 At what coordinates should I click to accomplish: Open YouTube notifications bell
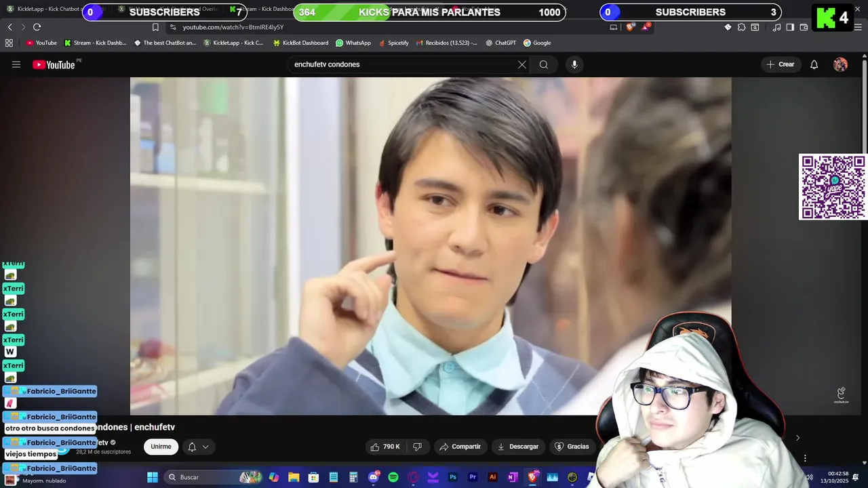point(814,64)
